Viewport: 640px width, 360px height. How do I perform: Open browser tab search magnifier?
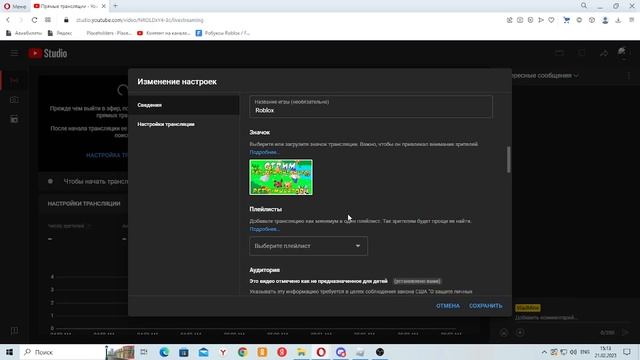coord(584,6)
